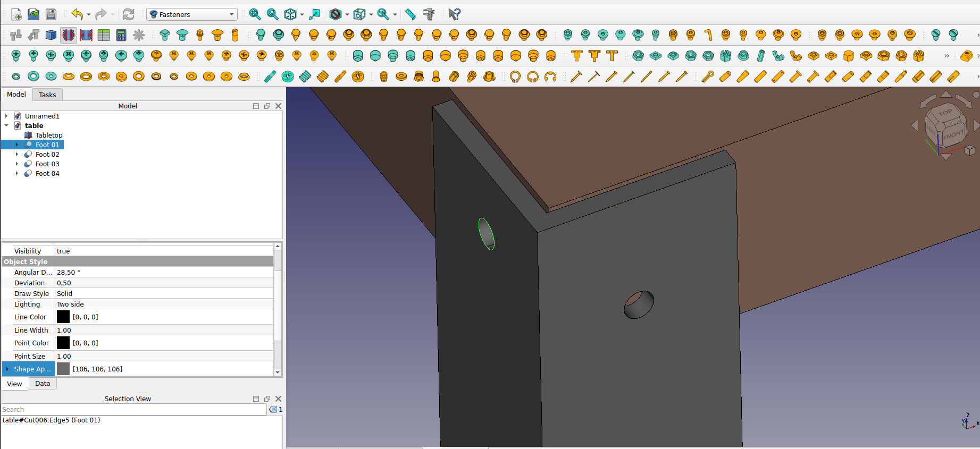Click the Fit all zoom icon
The height and width of the screenshot is (449, 980).
click(255, 14)
